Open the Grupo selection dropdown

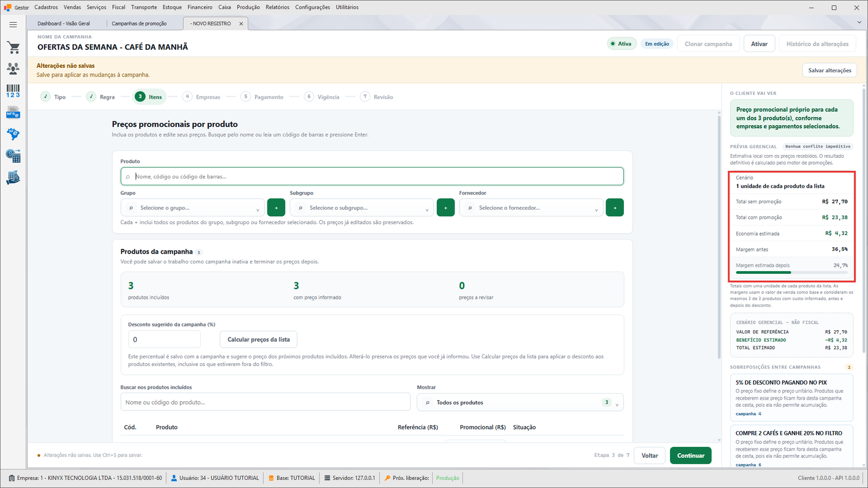[193, 208]
